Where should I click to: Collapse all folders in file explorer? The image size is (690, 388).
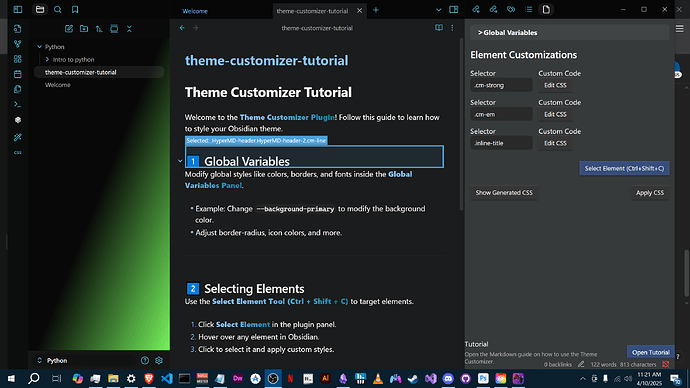coord(129,29)
